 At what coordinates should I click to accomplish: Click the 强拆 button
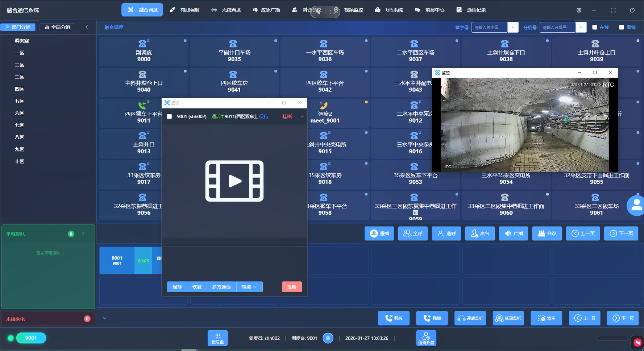(394, 318)
